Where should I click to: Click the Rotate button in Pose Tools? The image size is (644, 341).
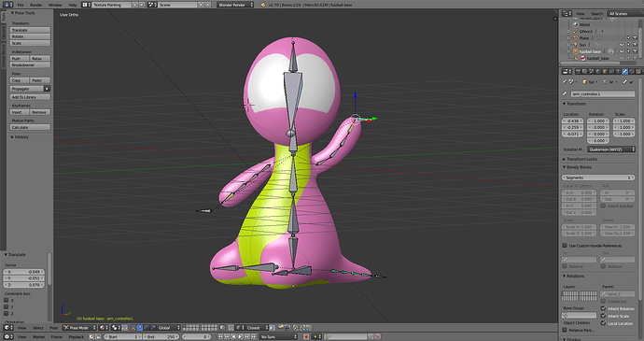click(30, 36)
